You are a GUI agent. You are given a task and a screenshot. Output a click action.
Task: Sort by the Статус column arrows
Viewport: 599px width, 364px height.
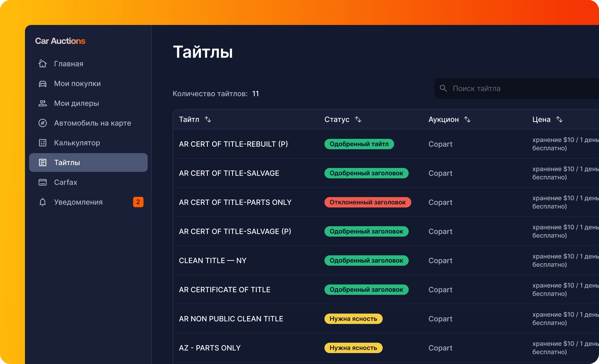358,119
